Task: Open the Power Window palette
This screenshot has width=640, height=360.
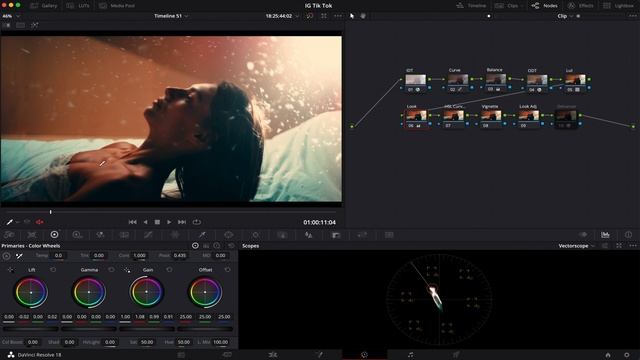Action: [x=229, y=235]
